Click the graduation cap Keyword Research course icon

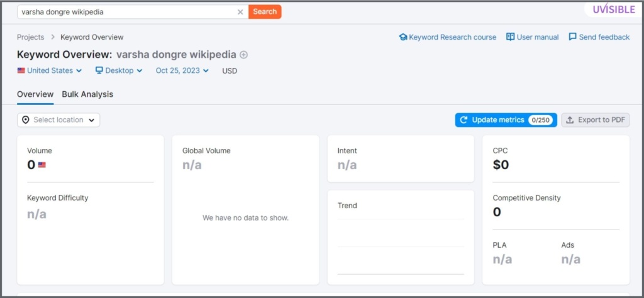click(403, 37)
